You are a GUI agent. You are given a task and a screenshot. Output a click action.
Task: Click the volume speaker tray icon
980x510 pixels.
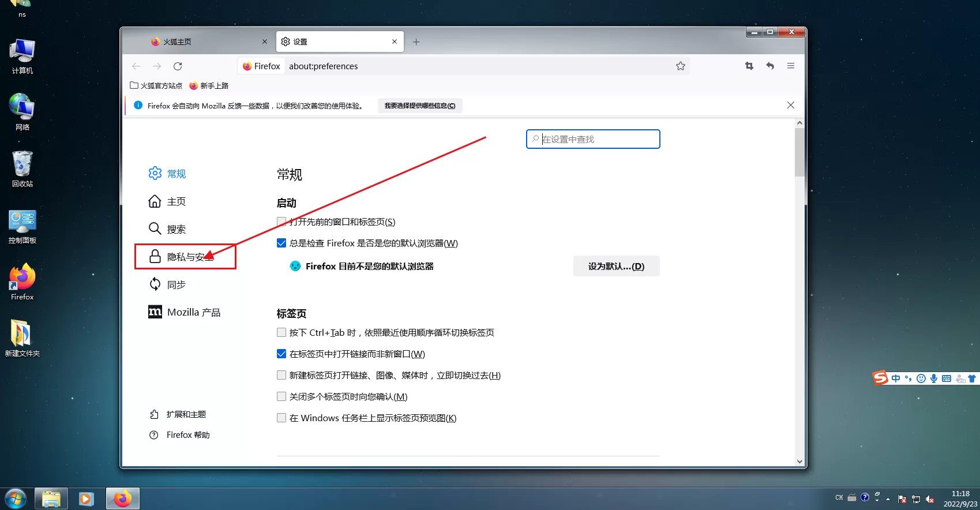(930, 499)
